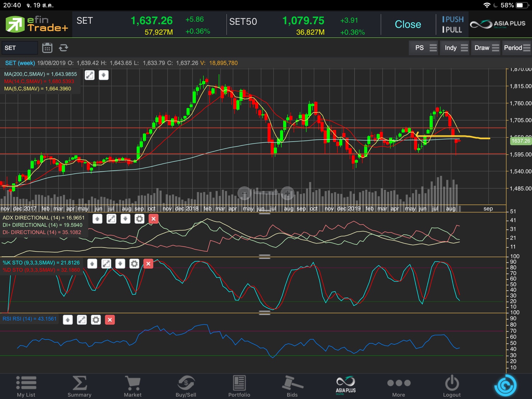The height and width of the screenshot is (399, 532).
Task: Switch to the Market tab
Action: coord(133,386)
